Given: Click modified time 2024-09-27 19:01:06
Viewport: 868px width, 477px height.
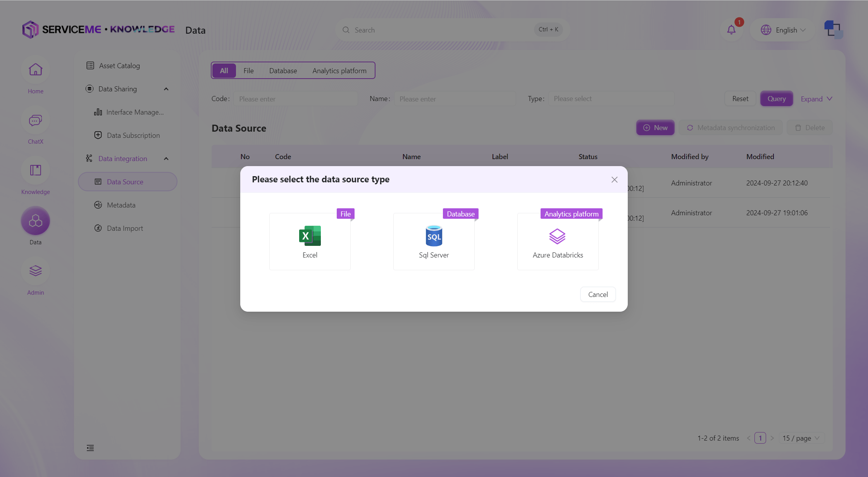Looking at the screenshot, I should (x=777, y=213).
